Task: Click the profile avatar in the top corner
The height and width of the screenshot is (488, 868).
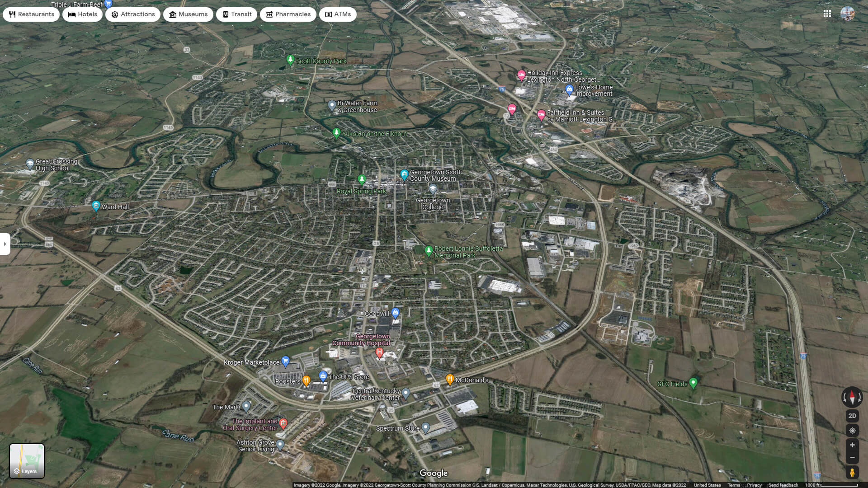Action: click(848, 14)
